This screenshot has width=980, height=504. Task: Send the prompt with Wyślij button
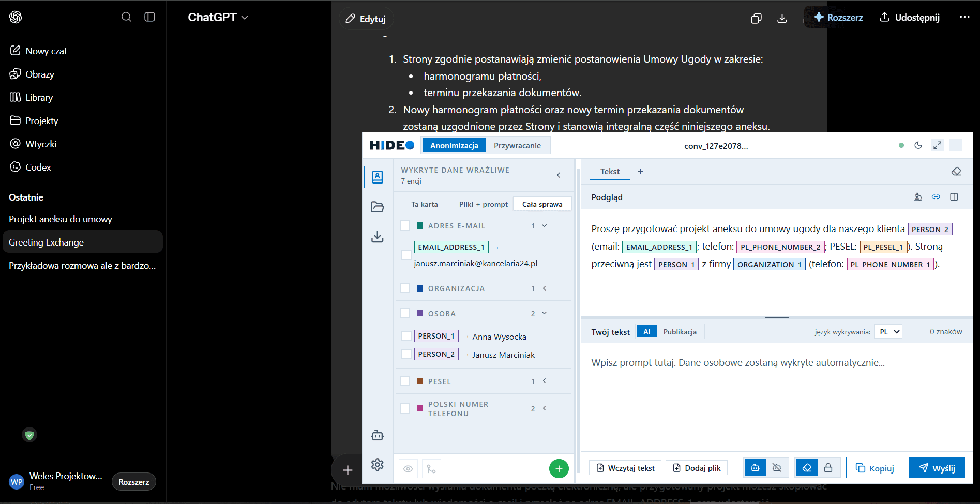pyautogui.click(x=937, y=468)
